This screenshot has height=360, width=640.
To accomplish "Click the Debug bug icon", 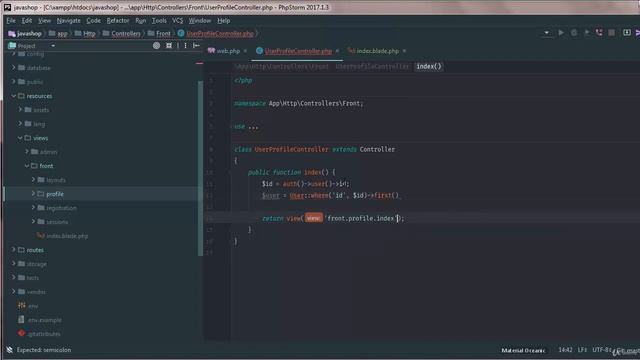I will pos(574,33).
